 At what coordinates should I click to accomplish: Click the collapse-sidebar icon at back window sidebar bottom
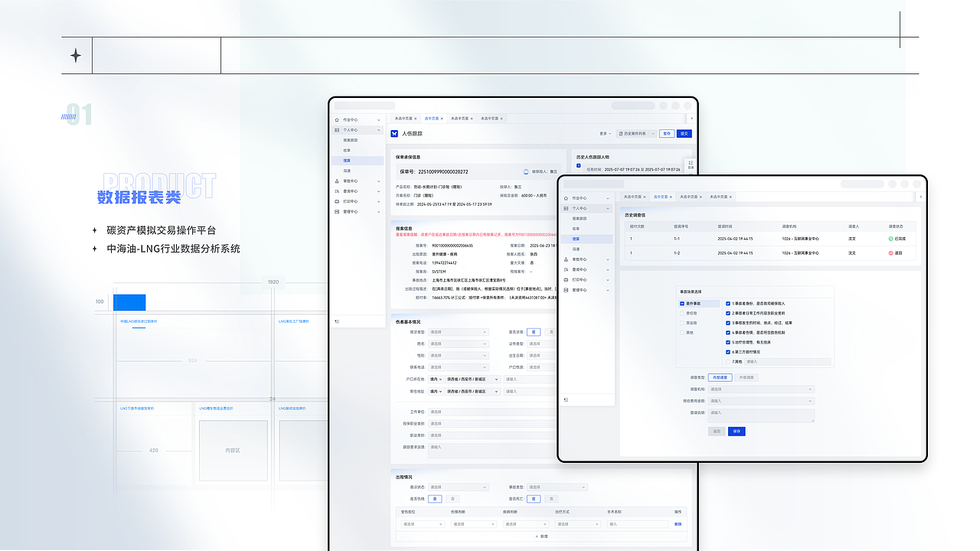(x=338, y=321)
